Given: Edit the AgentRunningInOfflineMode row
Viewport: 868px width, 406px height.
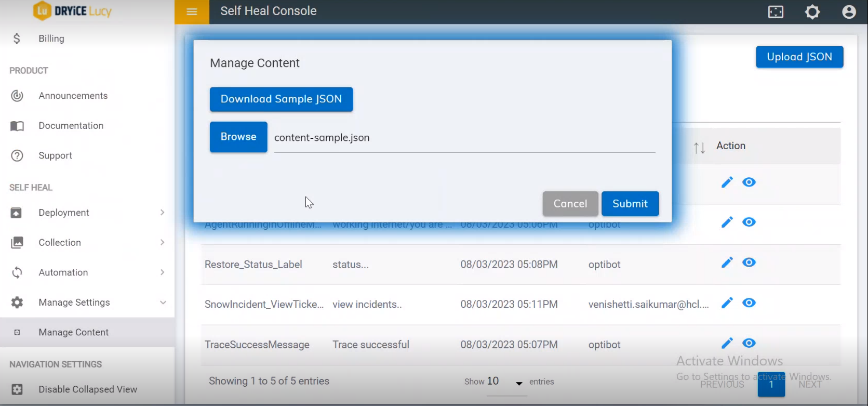Looking at the screenshot, I should (x=727, y=222).
